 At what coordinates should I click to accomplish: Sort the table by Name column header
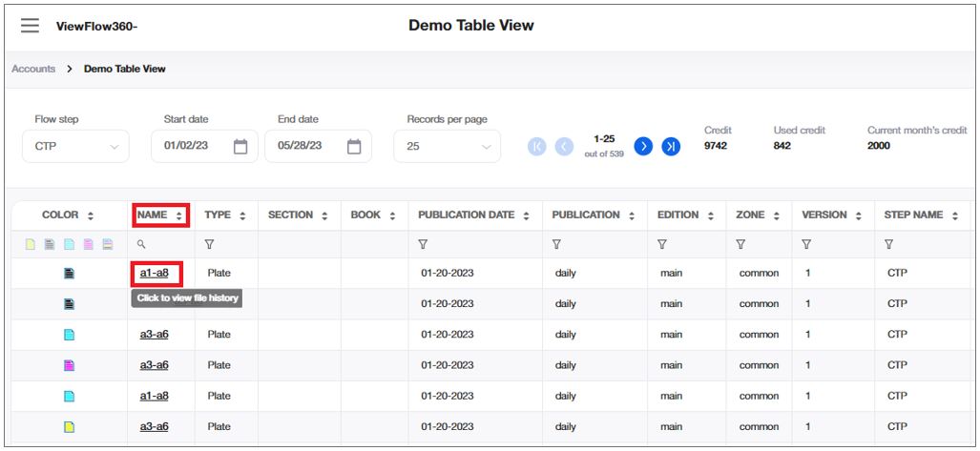(x=159, y=215)
